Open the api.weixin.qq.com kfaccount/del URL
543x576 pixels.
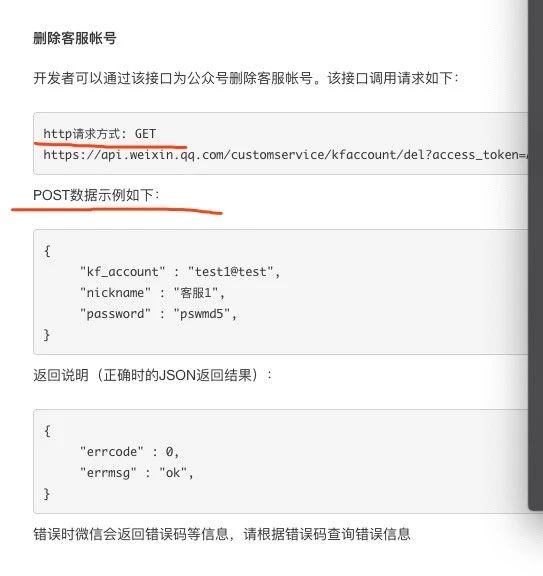(285, 155)
